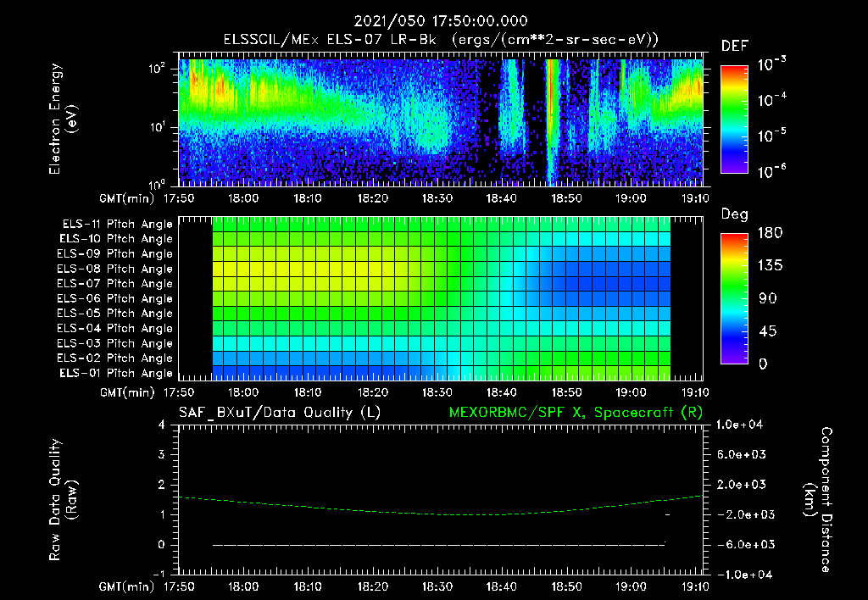Click the DEF color bar label
Viewport: 868px width, 600px height.
coord(735,46)
